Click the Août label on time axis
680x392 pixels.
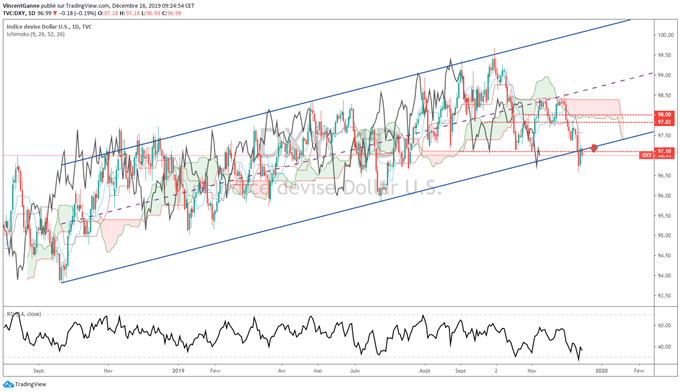pyautogui.click(x=425, y=371)
